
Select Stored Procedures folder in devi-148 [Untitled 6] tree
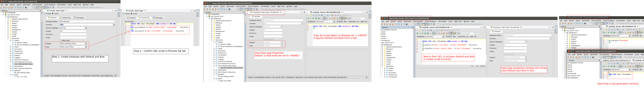tap(225, 61)
